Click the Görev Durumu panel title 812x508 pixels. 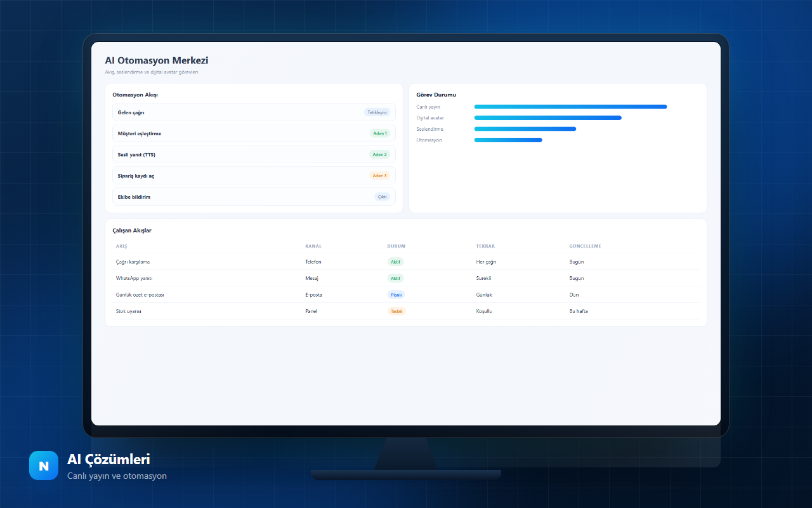pos(436,95)
